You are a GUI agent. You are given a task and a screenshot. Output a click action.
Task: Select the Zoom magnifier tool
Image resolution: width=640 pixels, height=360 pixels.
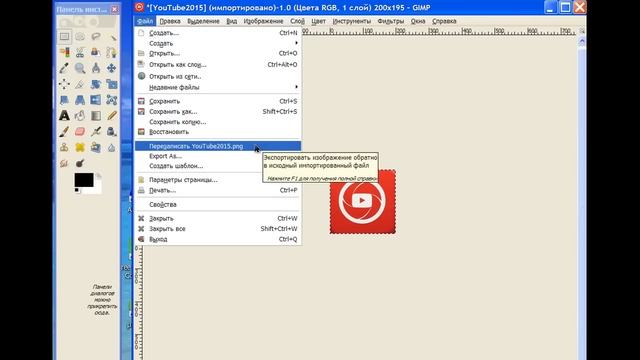point(80,68)
